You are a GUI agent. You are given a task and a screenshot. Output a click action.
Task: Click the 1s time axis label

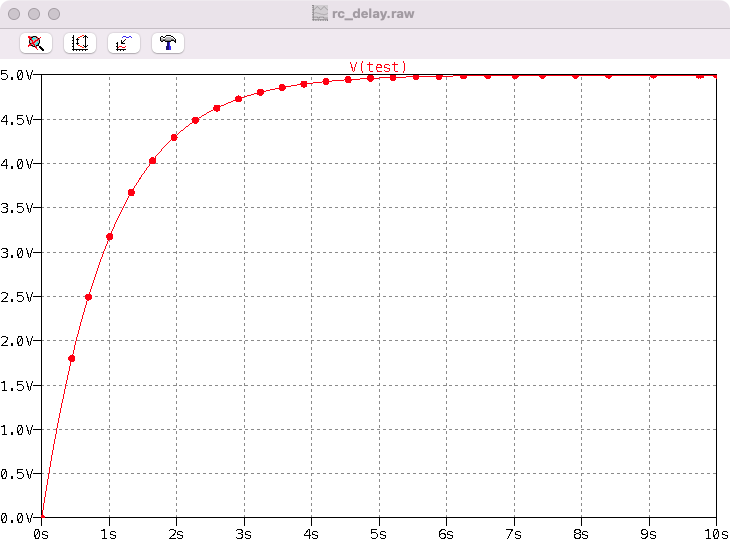108,534
